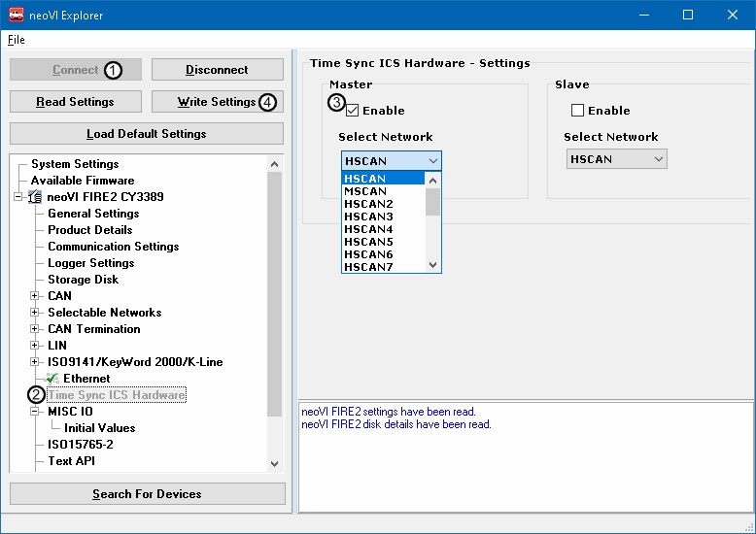Load the default settings

(x=147, y=134)
